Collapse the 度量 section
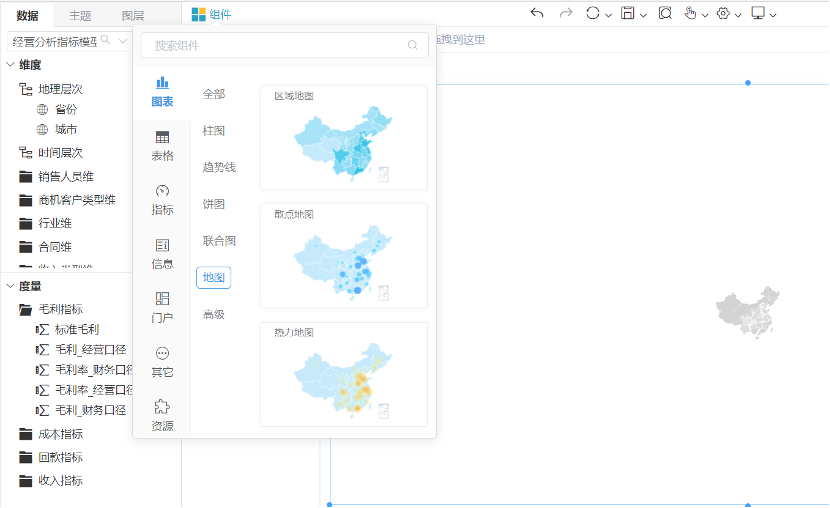The height and width of the screenshot is (508, 830). click(x=11, y=286)
